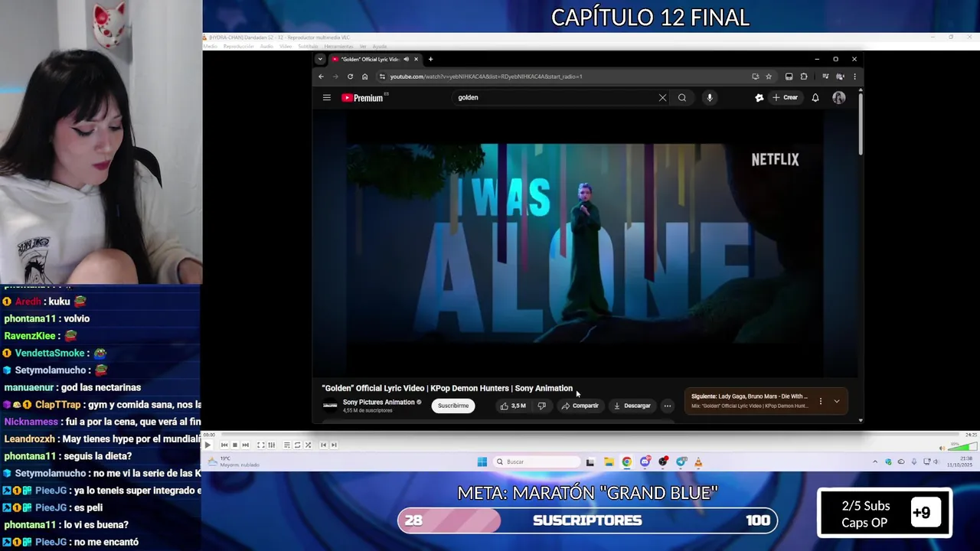This screenshot has height=551, width=980.
Task: Open the VLC Subtítulo menu
Action: coord(308,47)
